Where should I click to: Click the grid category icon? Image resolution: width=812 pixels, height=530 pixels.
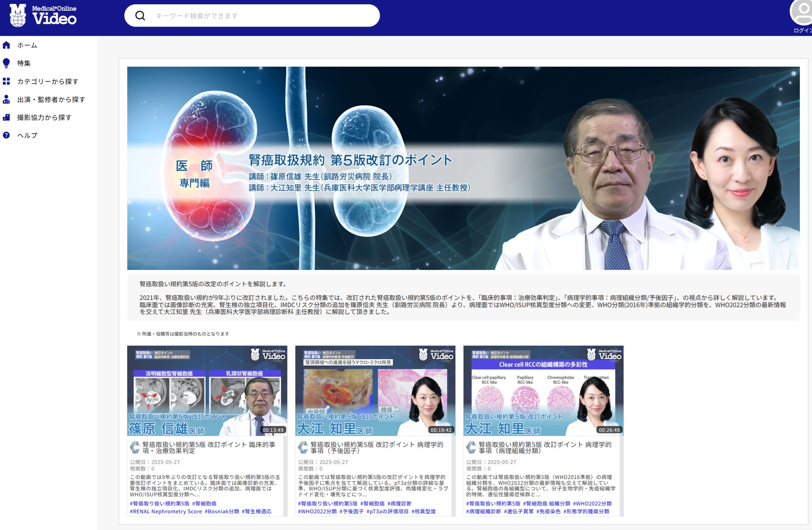pos(6,81)
